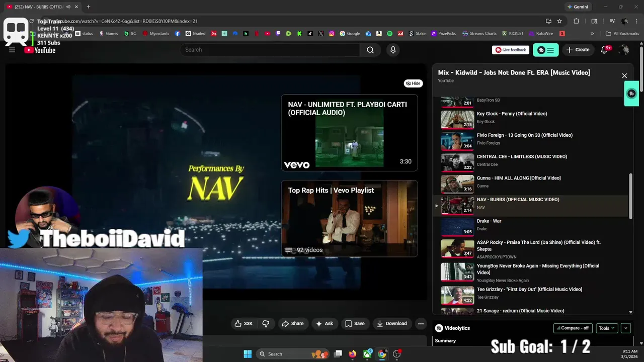This screenshot has height=362, width=644.
Task: Open Top Rap Hits Vevo Playlist card
Action: click(x=349, y=219)
